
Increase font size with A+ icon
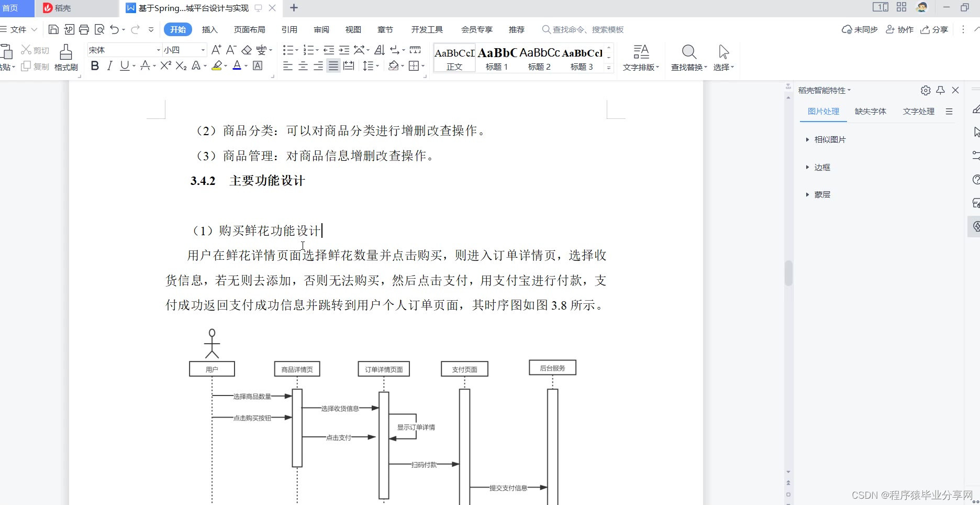[x=216, y=50]
